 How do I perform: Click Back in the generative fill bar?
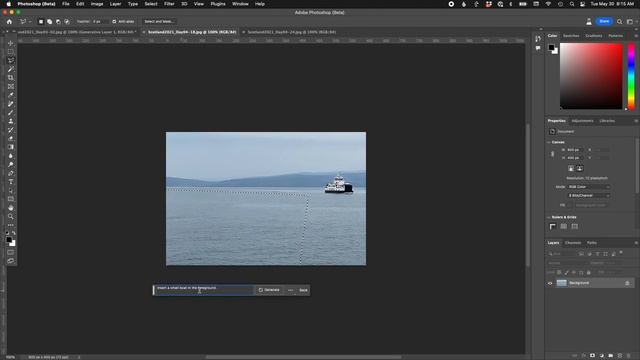pos(303,290)
